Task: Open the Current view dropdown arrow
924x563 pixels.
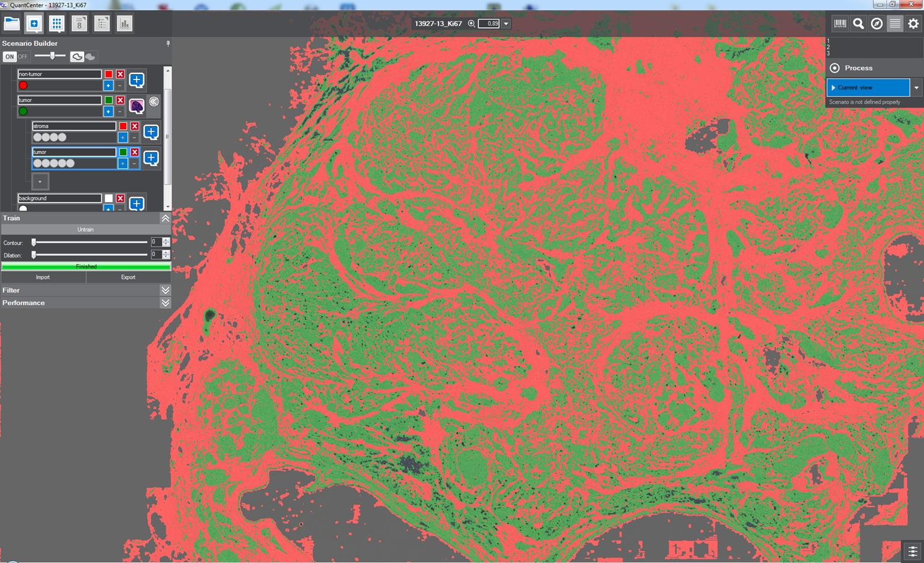Action: coord(916,87)
